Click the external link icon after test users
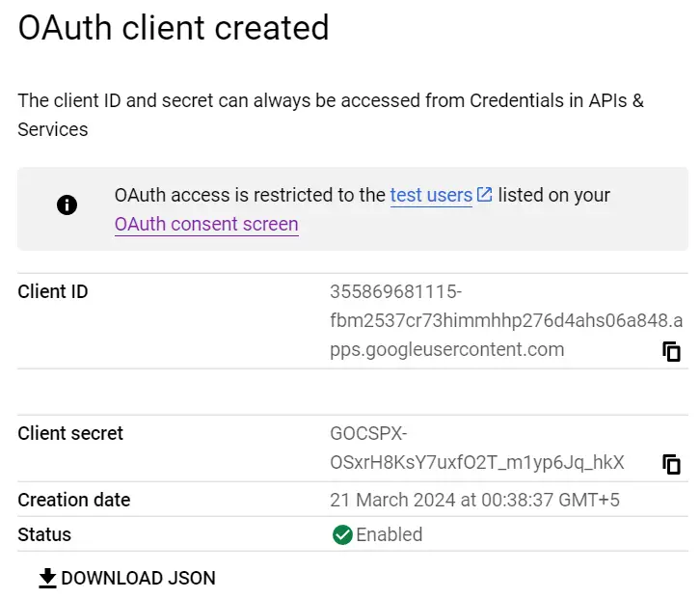The height and width of the screenshot is (599, 700). point(484,195)
